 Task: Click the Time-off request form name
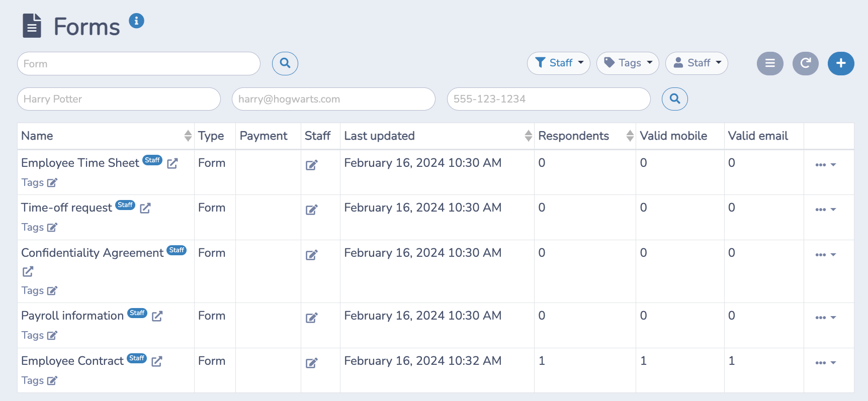pyautogui.click(x=66, y=208)
